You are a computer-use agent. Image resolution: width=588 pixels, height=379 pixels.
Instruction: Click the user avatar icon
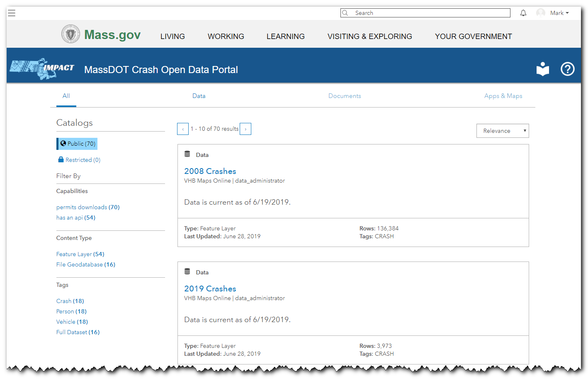[x=541, y=13]
